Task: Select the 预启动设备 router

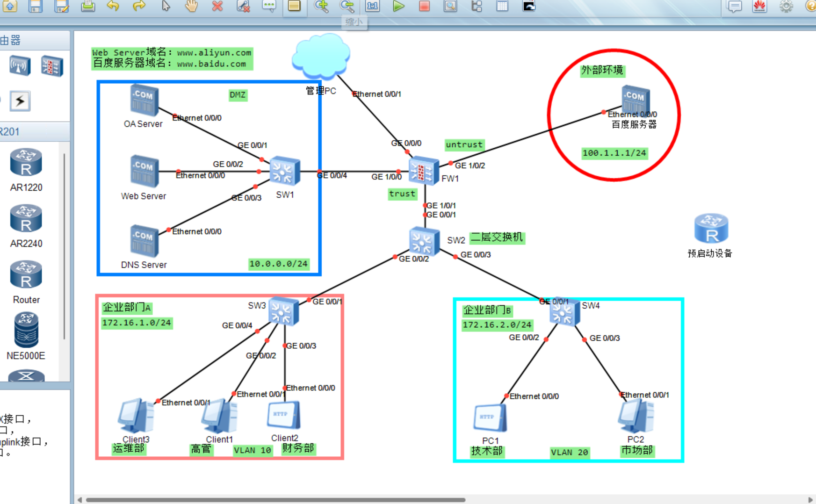Action: 711,228
